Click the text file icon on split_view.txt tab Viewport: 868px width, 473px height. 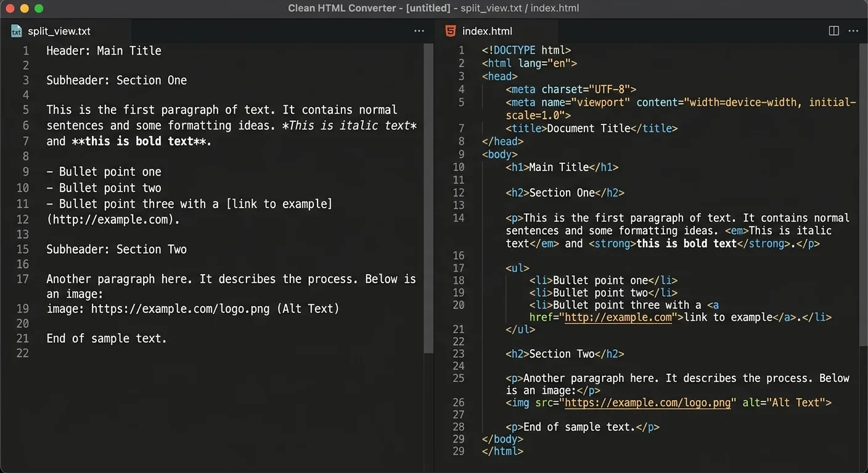(x=17, y=31)
